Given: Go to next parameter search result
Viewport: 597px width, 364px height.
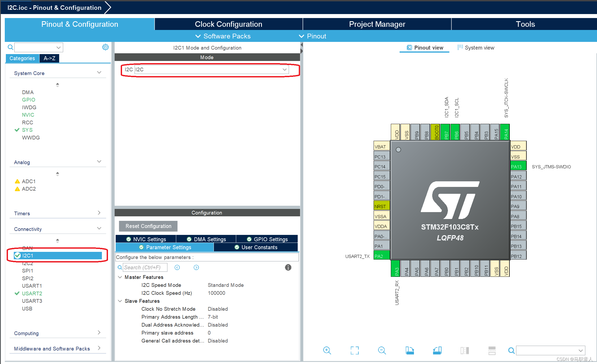Looking at the screenshot, I should coord(196,267).
